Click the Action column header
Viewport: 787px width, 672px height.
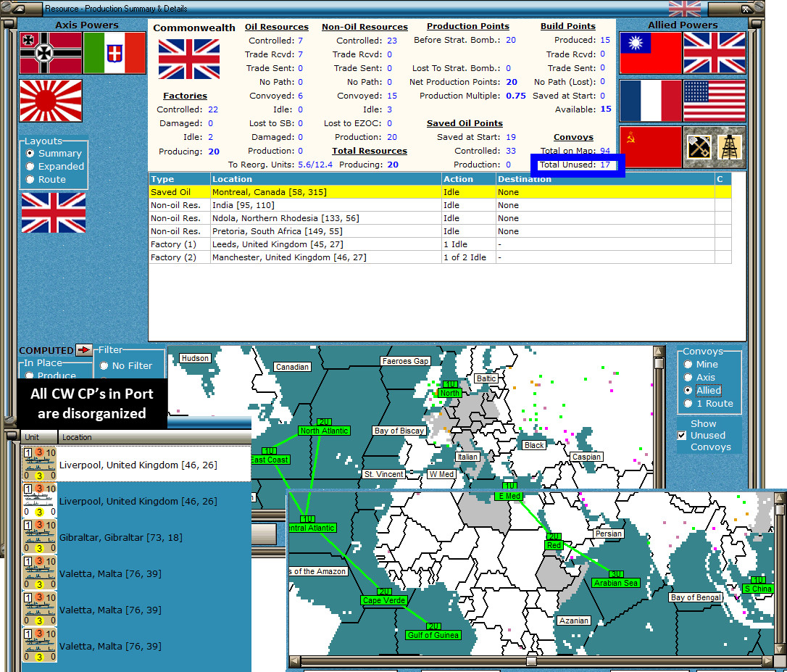[468, 179]
